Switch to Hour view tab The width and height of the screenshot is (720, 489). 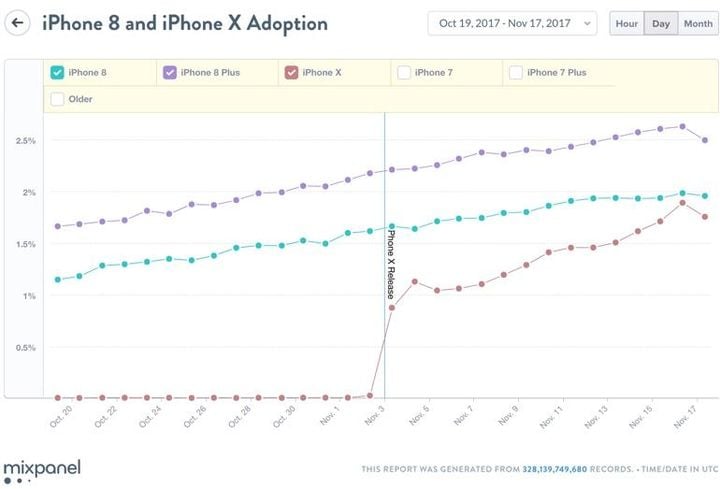tap(626, 23)
